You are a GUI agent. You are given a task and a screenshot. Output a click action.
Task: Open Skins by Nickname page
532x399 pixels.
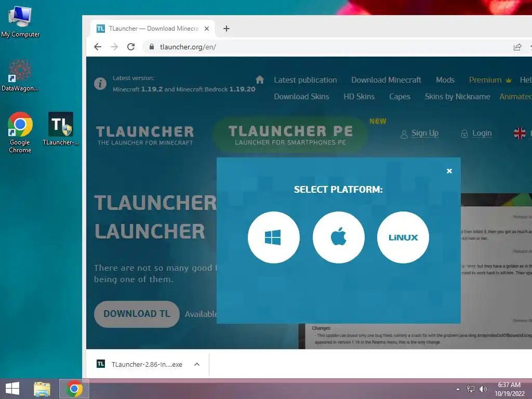pyautogui.click(x=457, y=97)
